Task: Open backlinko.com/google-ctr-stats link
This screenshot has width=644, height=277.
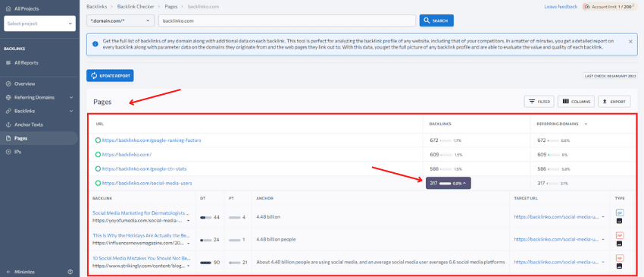Action: pos(145,168)
